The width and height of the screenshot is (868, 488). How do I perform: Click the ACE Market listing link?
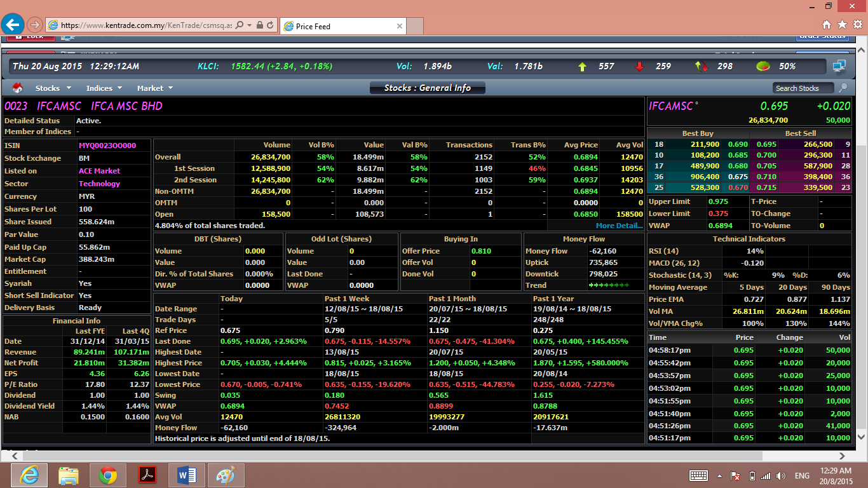tap(99, 171)
